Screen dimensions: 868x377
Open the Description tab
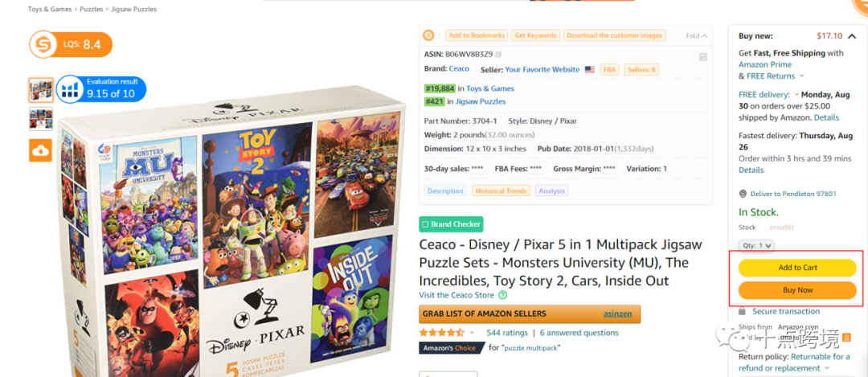[x=445, y=191]
